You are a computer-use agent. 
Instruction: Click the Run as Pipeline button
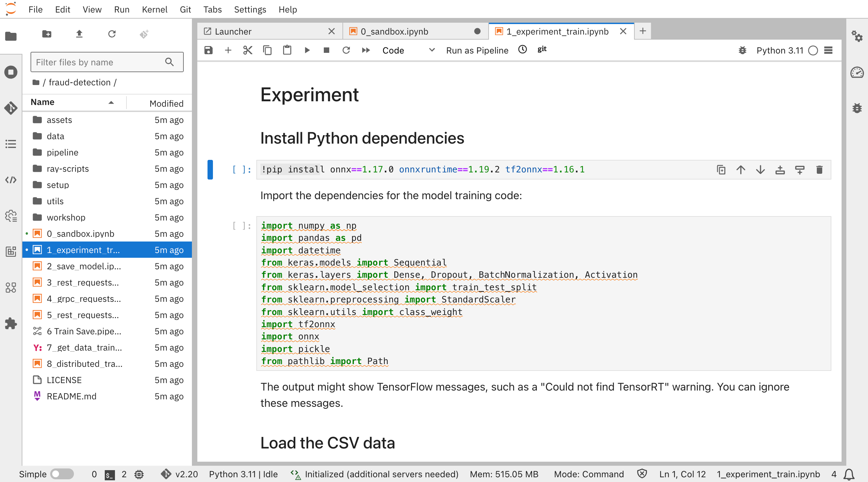(x=477, y=50)
